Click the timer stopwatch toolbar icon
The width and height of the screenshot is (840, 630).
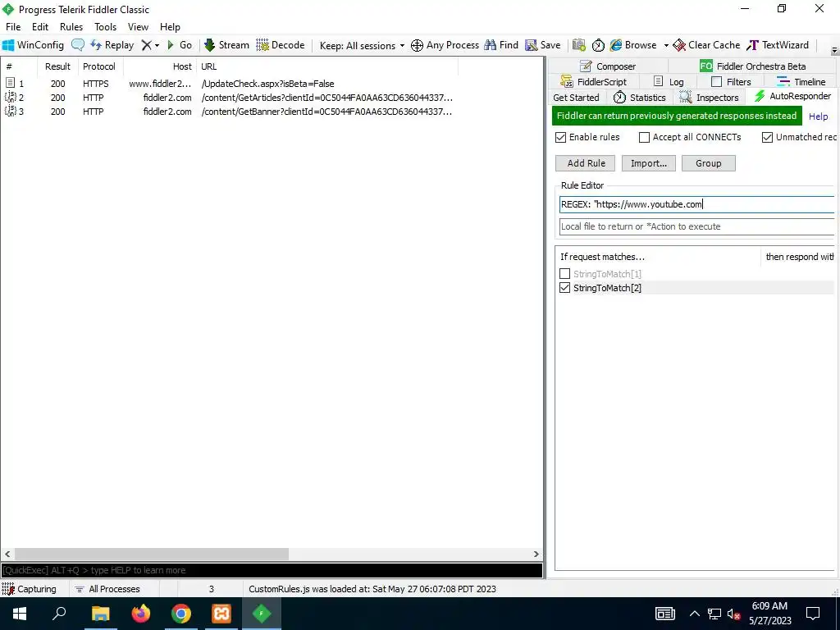tap(598, 45)
